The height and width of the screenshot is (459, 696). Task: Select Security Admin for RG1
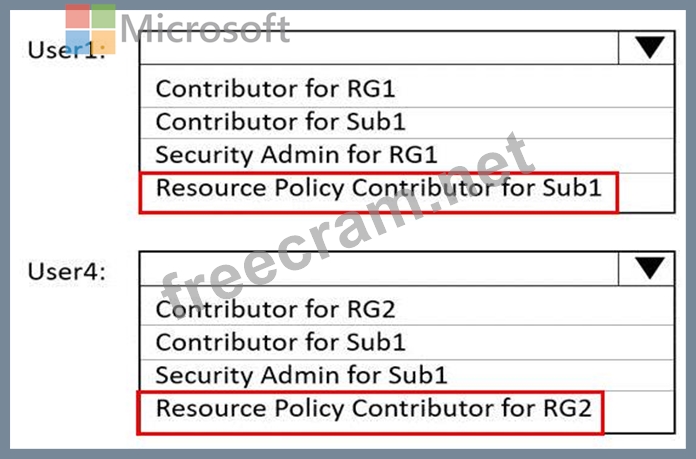coord(296,155)
